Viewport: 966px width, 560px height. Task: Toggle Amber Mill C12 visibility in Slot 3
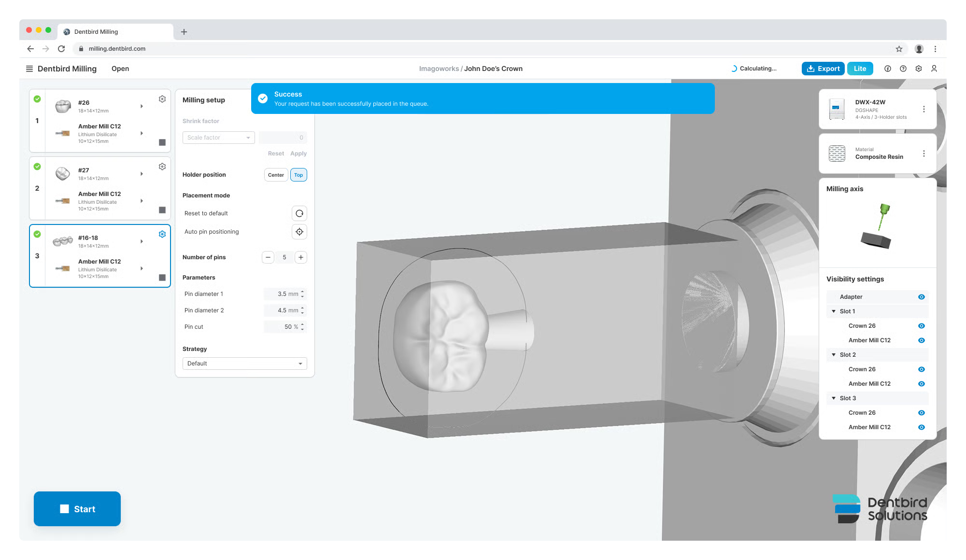(x=922, y=427)
